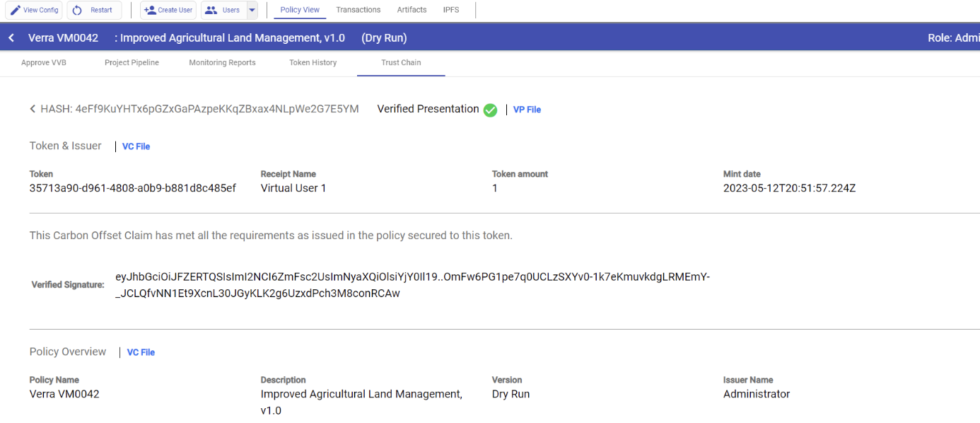This screenshot has height=423, width=980.
Task: Select the IPFS tab
Action: (x=451, y=10)
